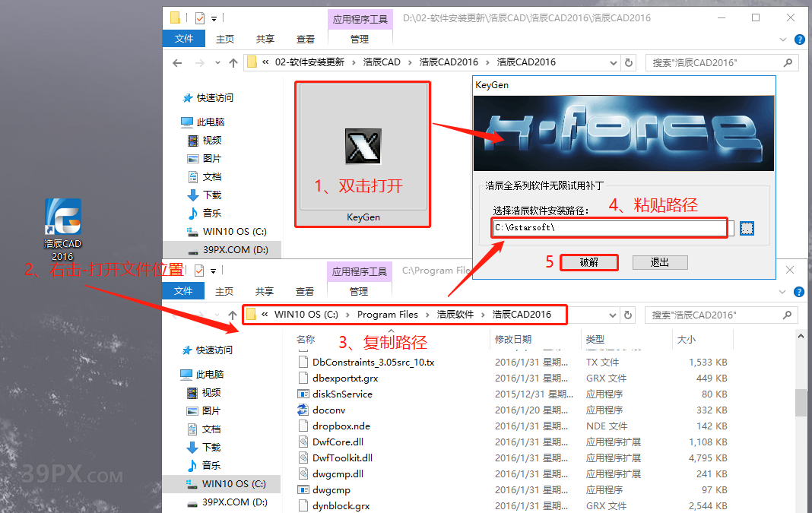812x513 pixels.
Task: Open 查看 tab in bottom Explorer window
Action: click(305, 291)
